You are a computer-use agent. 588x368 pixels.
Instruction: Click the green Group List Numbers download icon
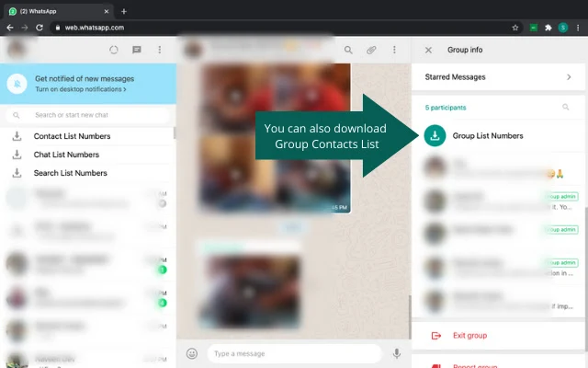click(x=435, y=135)
